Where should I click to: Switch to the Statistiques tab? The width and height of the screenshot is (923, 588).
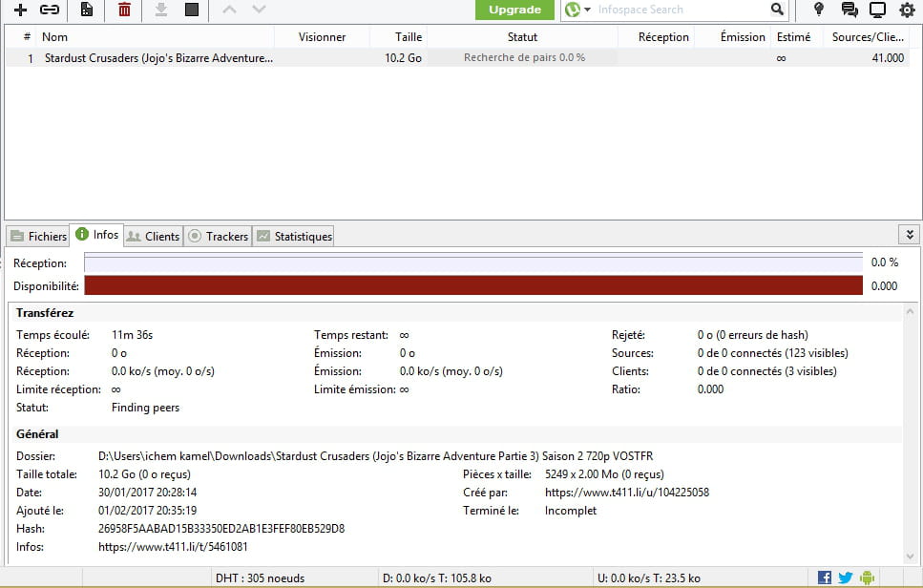point(294,236)
